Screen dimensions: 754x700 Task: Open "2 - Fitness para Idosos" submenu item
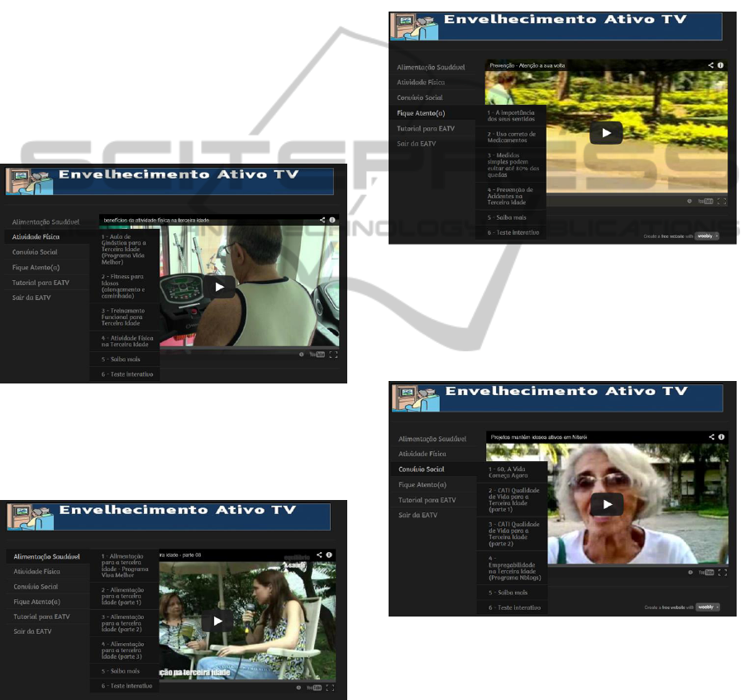pyautogui.click(x=123, y=285)
